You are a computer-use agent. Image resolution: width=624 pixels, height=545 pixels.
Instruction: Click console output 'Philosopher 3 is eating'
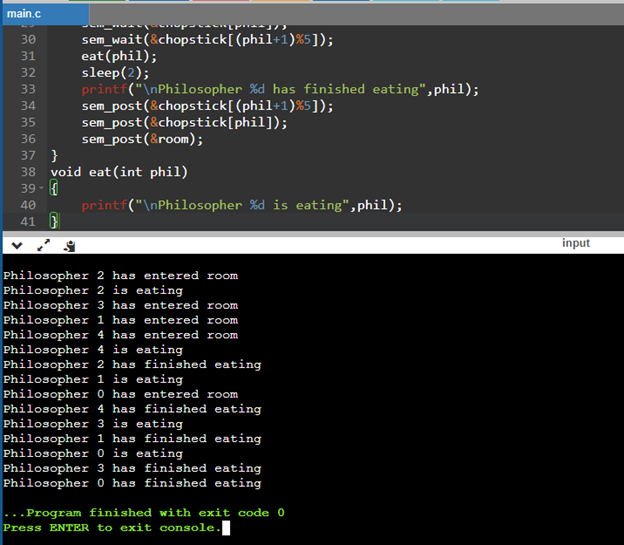click(93, 424)
